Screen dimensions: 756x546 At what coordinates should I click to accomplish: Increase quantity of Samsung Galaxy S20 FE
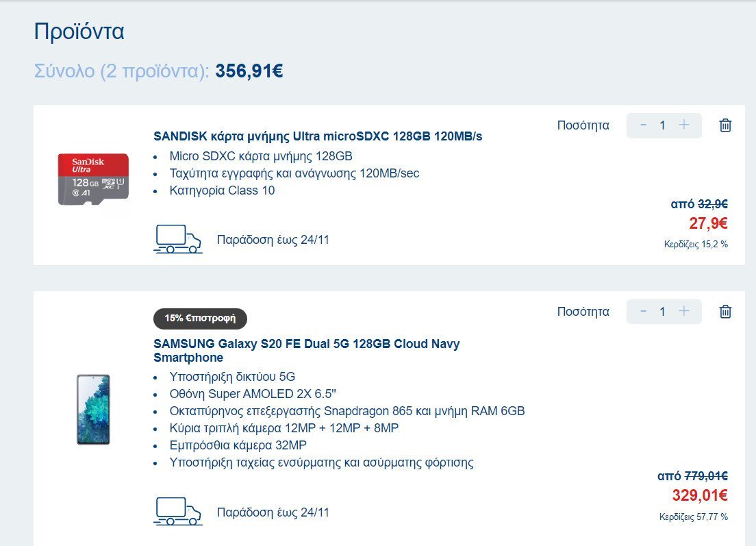click(683, 311)
